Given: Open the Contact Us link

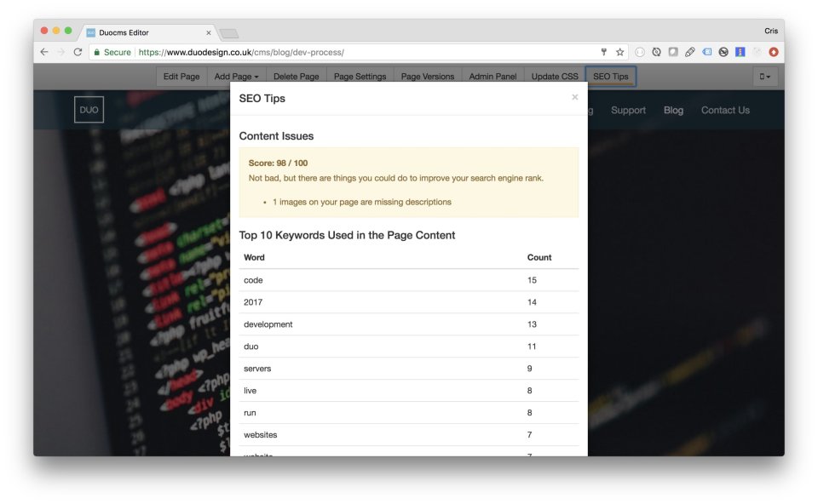Looking at the screenshot, I should 725,110.
